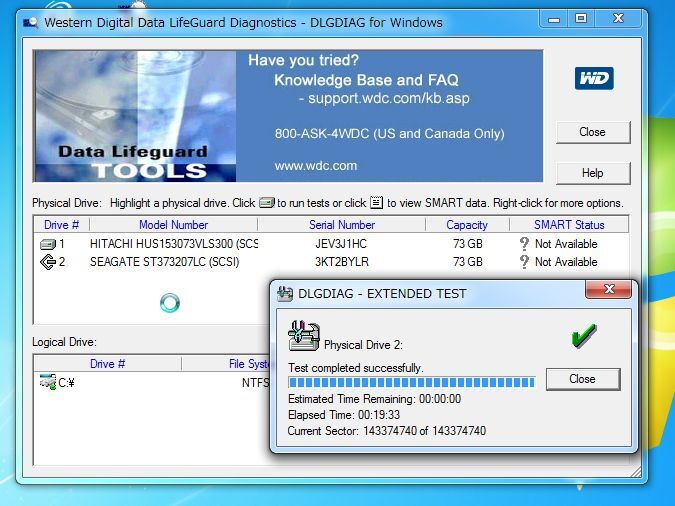Click the C: logical drive icon

(x=47, y=382)
